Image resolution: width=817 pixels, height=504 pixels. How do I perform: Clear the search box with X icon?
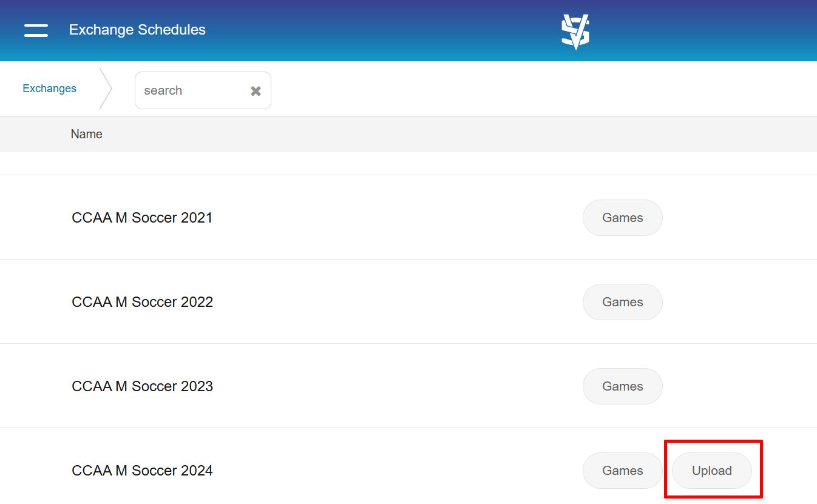click(x=256, y=91)
